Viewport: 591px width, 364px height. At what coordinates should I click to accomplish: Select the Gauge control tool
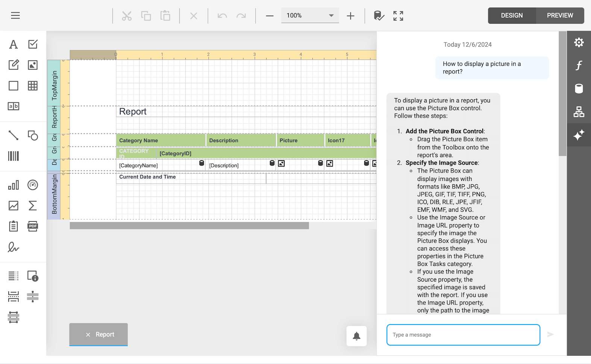[33, 185]
